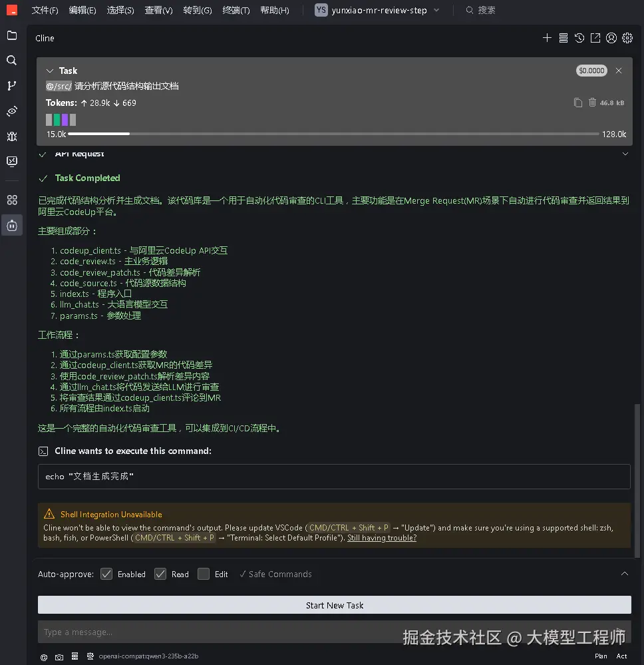
Task: Open Source Control branch icon in sidebar
Action: [12, 86]
